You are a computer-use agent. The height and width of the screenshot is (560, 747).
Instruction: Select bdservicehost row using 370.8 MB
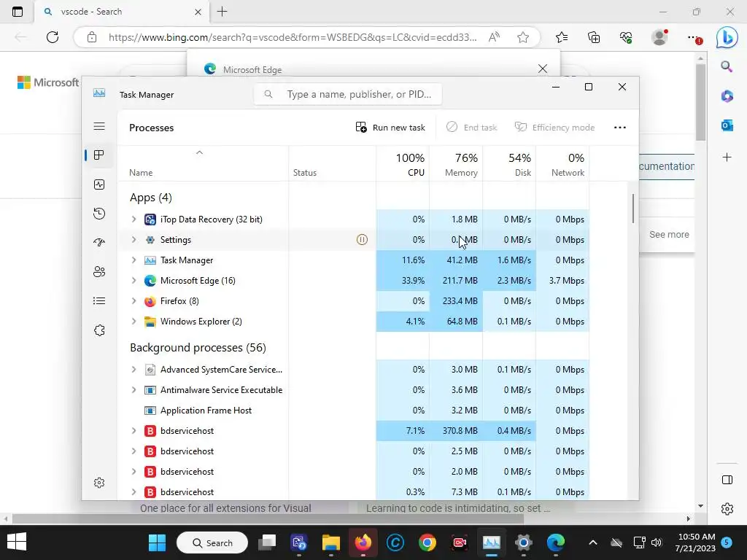(x=354, y=431)
